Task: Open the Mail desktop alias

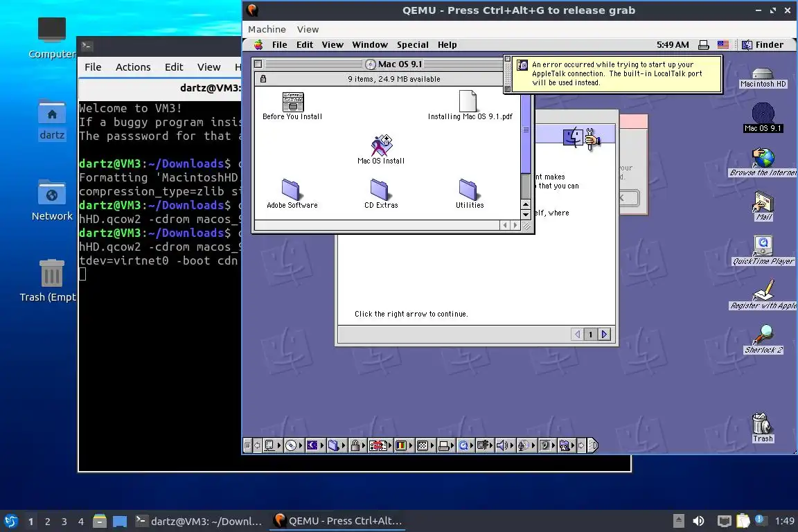Action: (763, 202)
